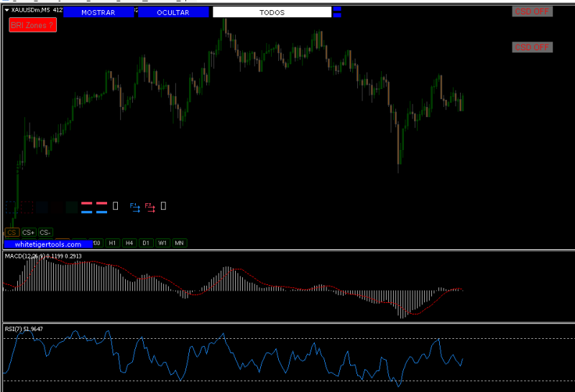
Task: Click white outlined rectangle after the line-pair icons
Action: tap(115, 206)
